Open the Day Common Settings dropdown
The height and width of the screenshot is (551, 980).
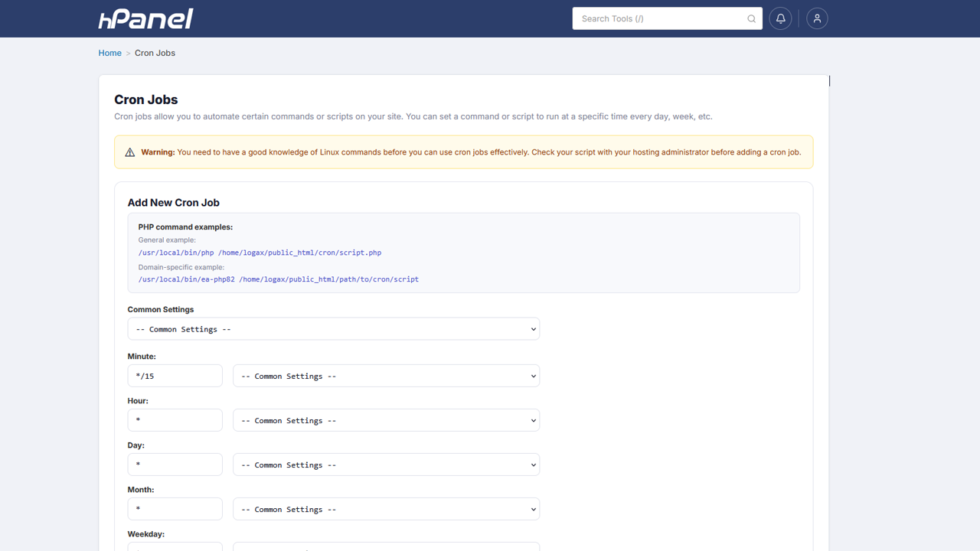386,465
